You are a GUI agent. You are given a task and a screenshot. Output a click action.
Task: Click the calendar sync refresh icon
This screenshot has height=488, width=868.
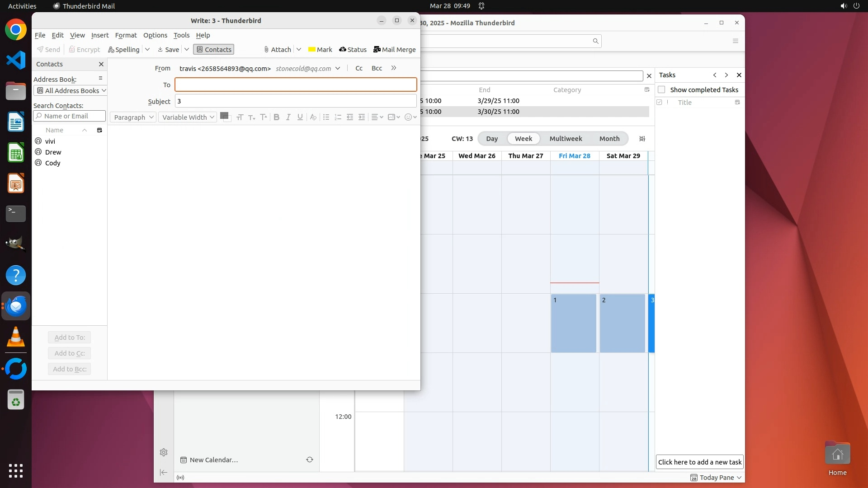(310, 460)
